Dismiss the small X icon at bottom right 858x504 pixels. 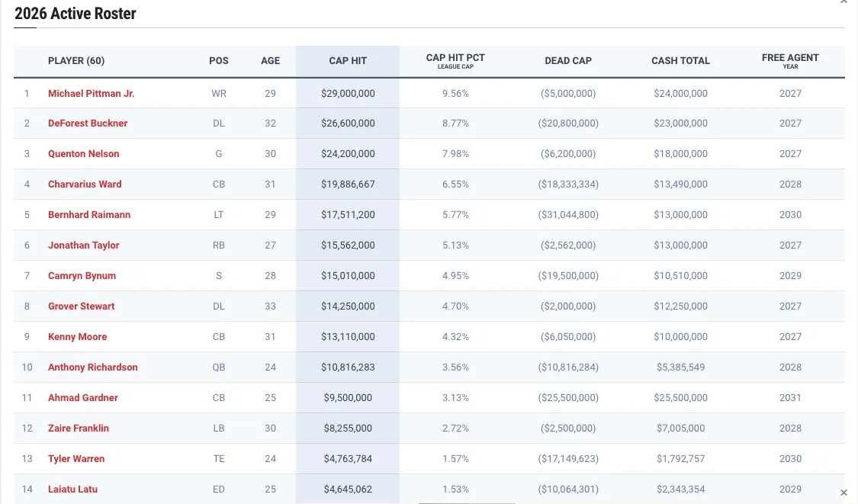[x=844, y=493]
